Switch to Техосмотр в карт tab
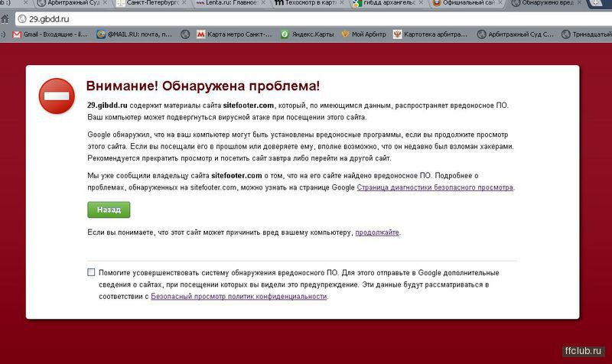Viewport: 612px width, 364px height. 308,3
